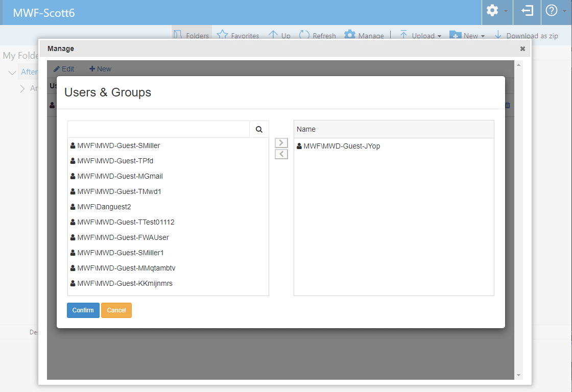Image resolution: width=572 pixels, height=392 pixels.
Task: Click the New plus button
Action: (x=100, y=69)
